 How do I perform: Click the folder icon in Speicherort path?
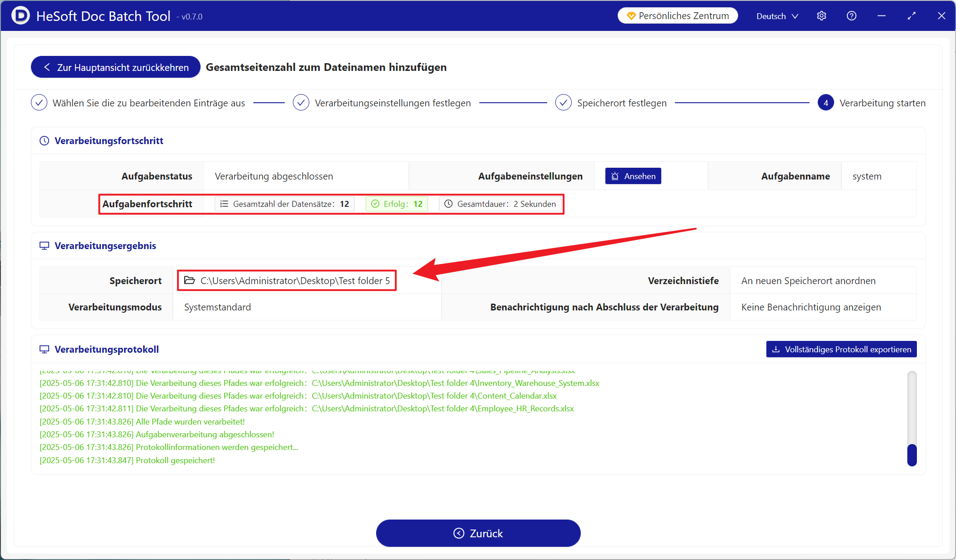point(189,280)
